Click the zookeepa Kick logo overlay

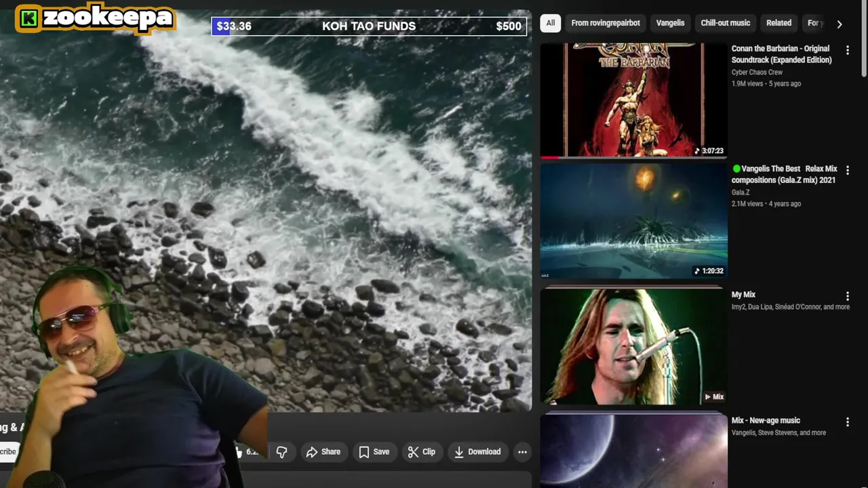click(x=95, y=18)
